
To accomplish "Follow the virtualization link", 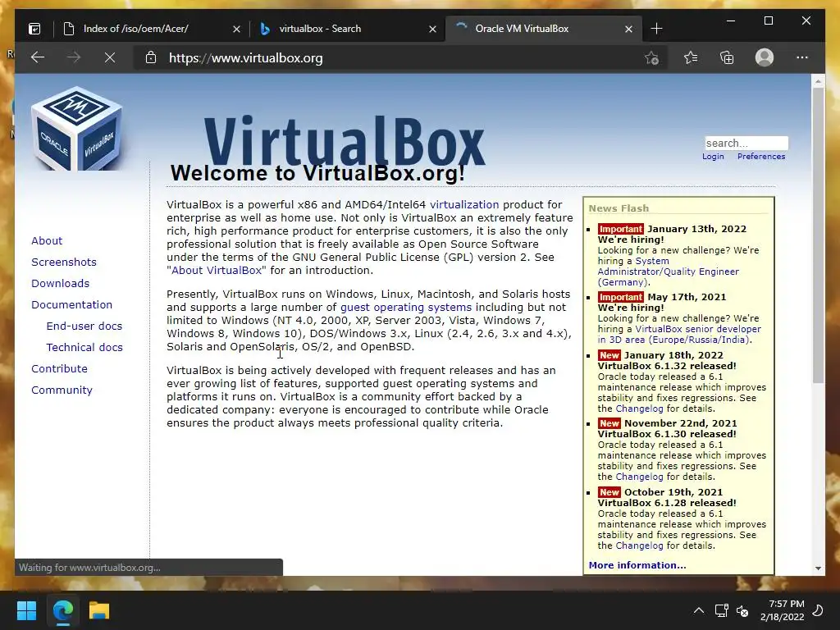I will point(464,204).
